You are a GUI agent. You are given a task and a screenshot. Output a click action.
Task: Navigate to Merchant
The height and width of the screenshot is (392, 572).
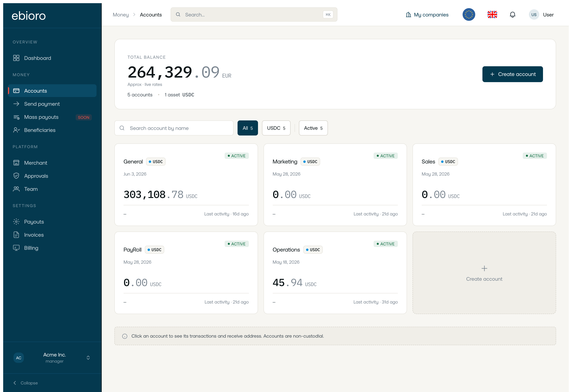point(52,163)
